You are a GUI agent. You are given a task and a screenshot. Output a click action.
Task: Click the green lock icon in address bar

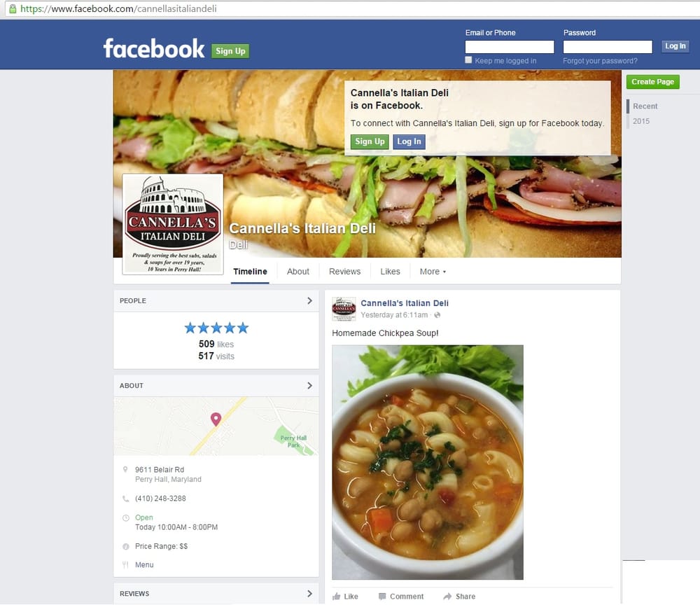[13, 8]
